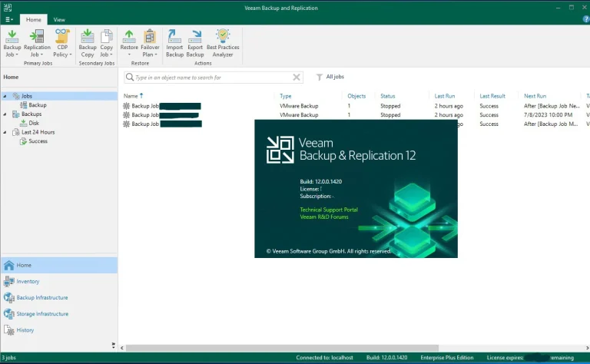
Task: Sort by the Type column header
Action: point(286,96)
